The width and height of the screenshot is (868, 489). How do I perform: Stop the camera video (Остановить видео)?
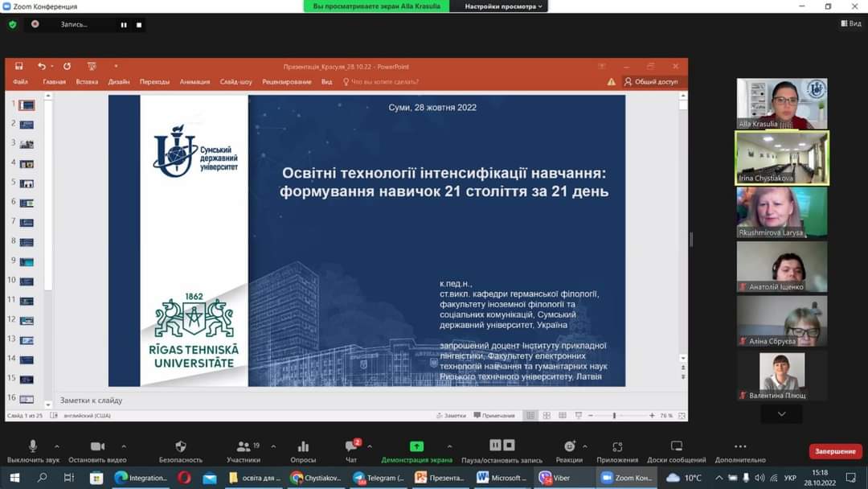tap(97, 447)
